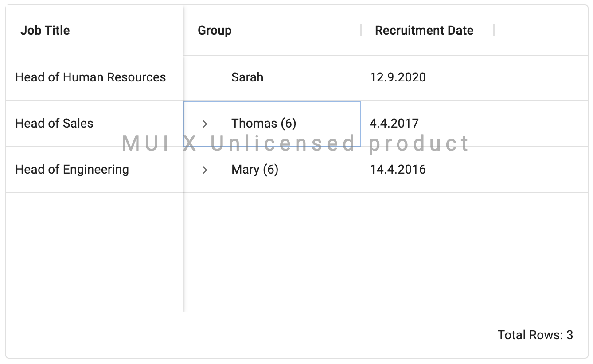Click the Total Rows: 3 footer text
This screenshot has height=364, width=593.
(535, 335)
